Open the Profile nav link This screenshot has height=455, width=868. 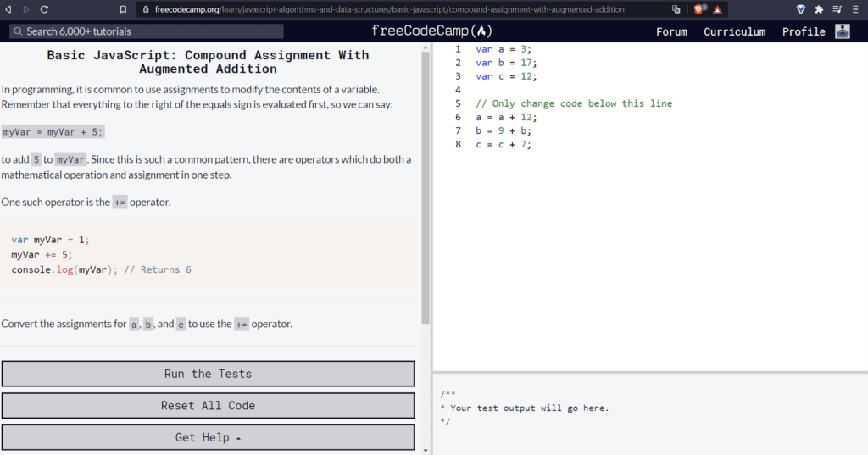pos(803,31)
